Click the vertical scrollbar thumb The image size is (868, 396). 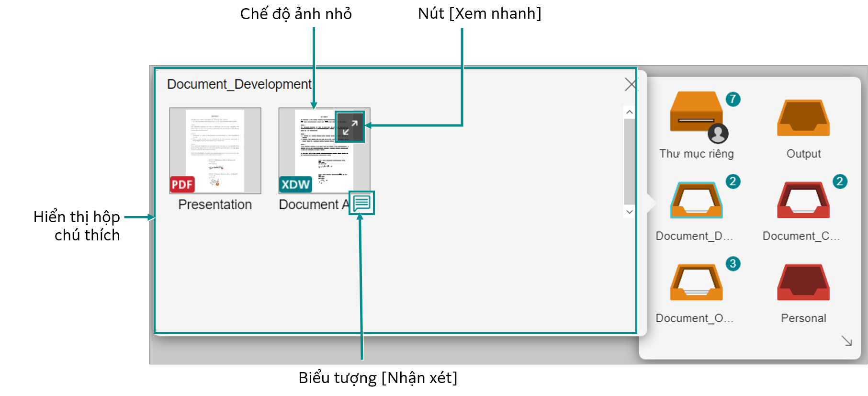[629, 161]
